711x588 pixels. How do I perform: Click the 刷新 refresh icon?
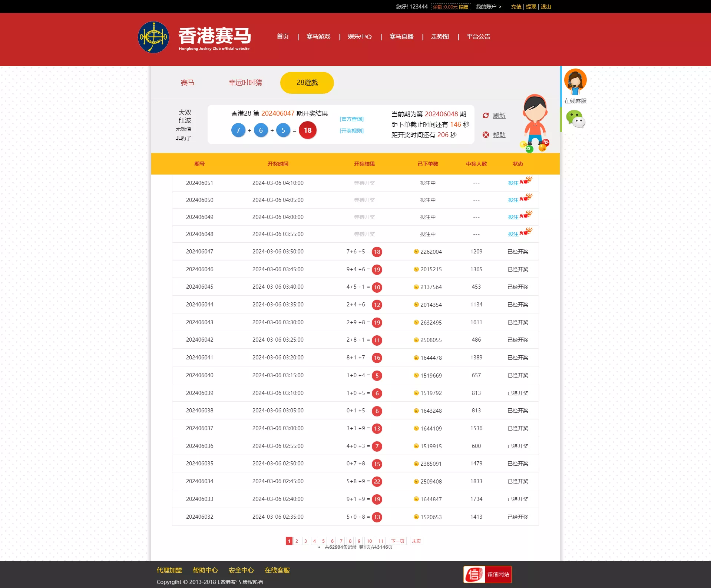pyautogui.click(x=486, y=116)
